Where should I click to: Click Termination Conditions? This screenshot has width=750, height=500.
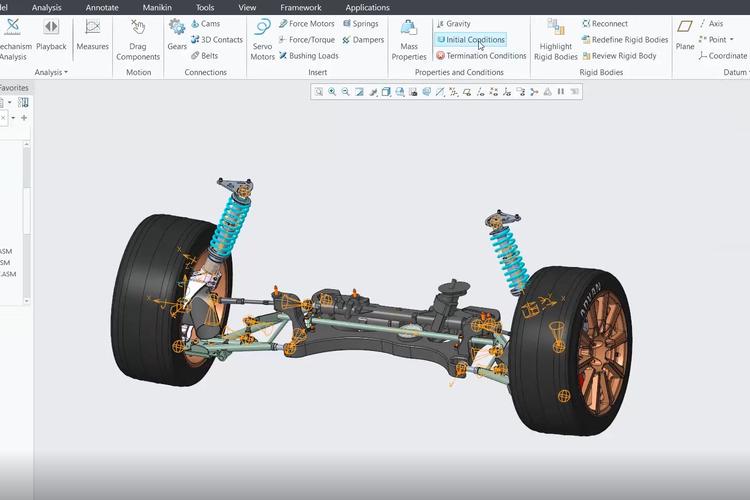tap(481, 56)
